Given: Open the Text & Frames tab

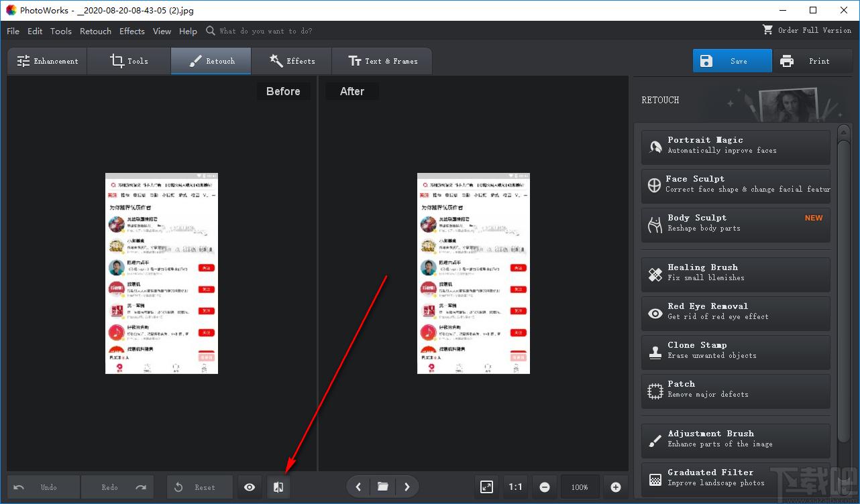Looking at the screenshot, I should pyautogui.click(x=382, y=61).
